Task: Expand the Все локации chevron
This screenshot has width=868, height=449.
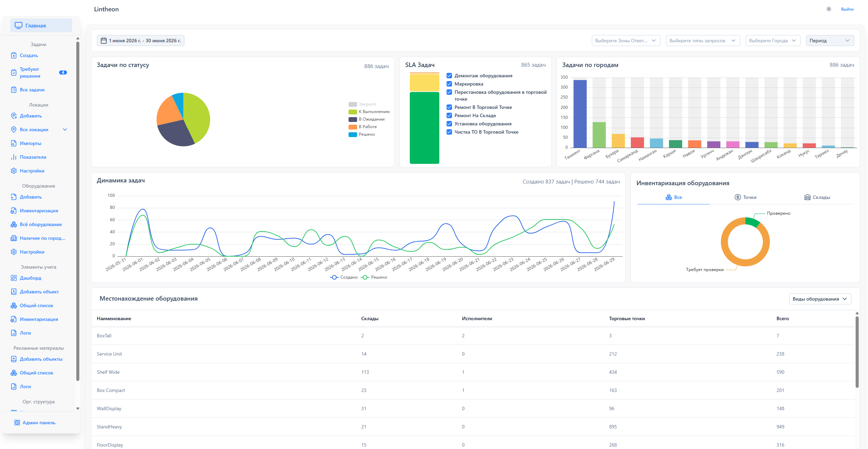Action: click(65, 130)
